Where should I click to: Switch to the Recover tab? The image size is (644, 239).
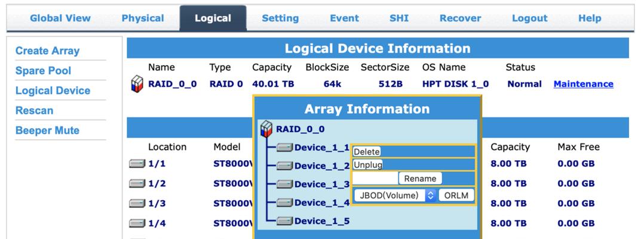[x=460, y=18]
